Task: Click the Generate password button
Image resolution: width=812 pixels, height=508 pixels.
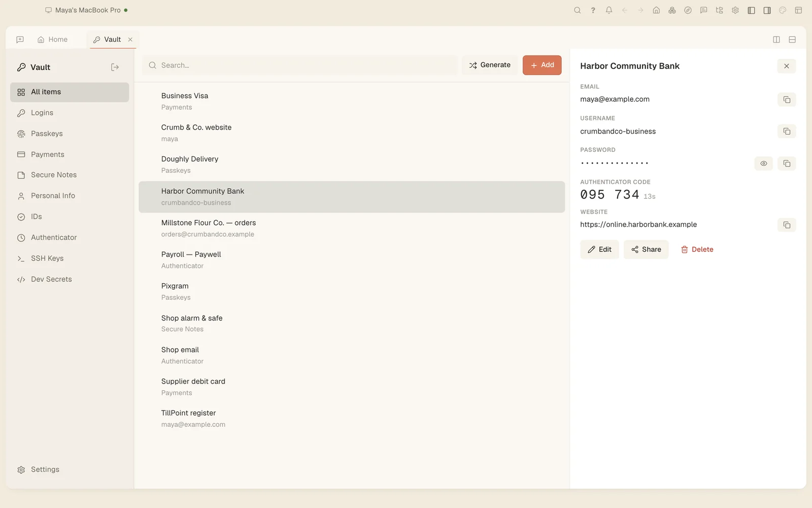Action: pyautogui.click(x=490, y=65)
